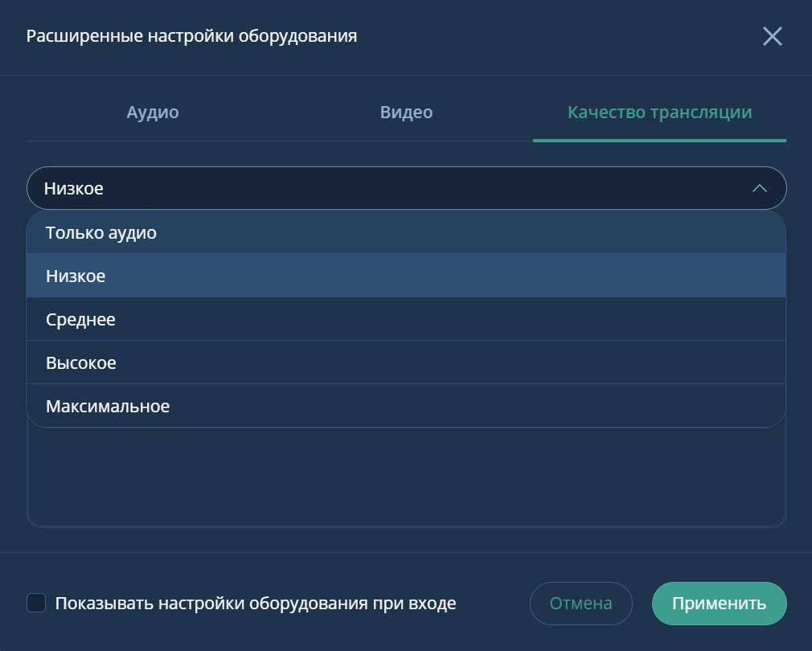The height and width of the screenshot is (651, 812).
Task: Toggle the Показывать настройки оборудования checkbox
Action: click(x=37, y=602)
